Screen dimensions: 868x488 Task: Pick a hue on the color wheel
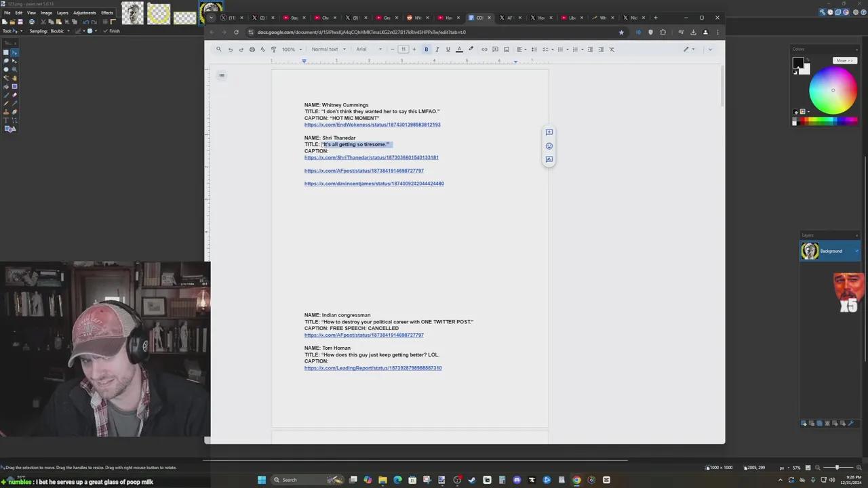pos(833,90)
